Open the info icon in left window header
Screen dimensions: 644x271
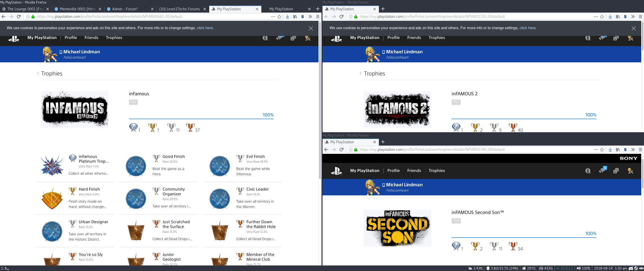point(265,38)
